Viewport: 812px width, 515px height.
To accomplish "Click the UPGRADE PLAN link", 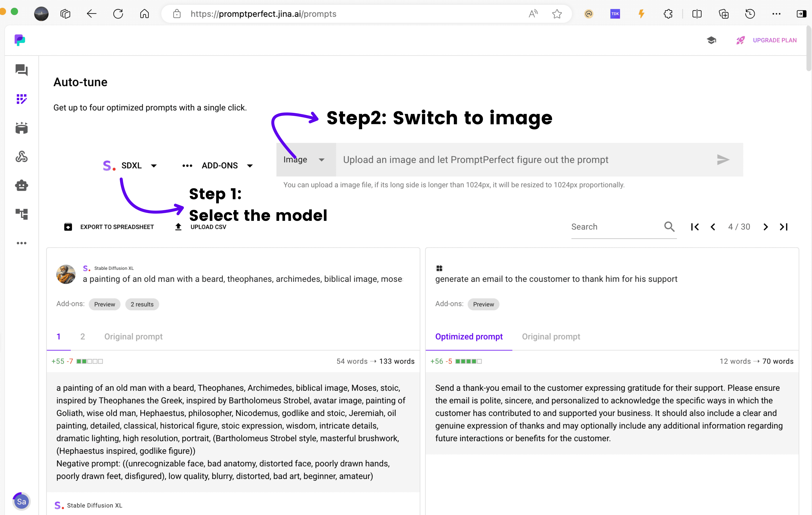I will coord(775,41).
